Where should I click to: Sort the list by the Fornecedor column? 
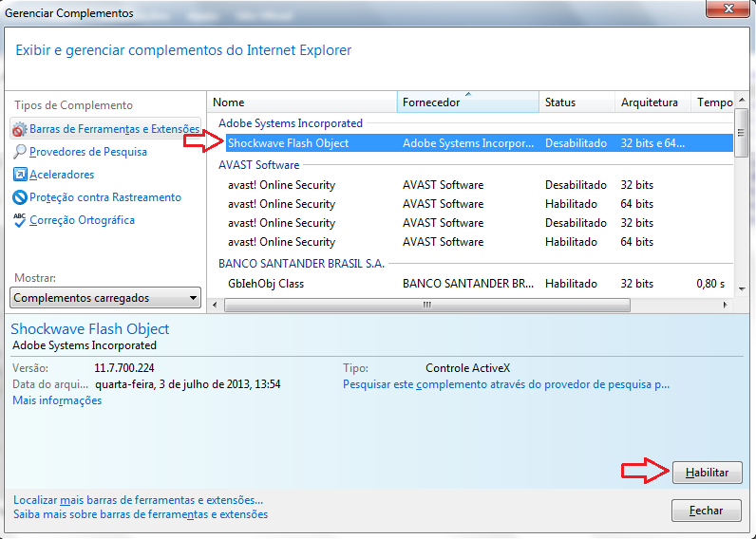[x=467, y=102]
